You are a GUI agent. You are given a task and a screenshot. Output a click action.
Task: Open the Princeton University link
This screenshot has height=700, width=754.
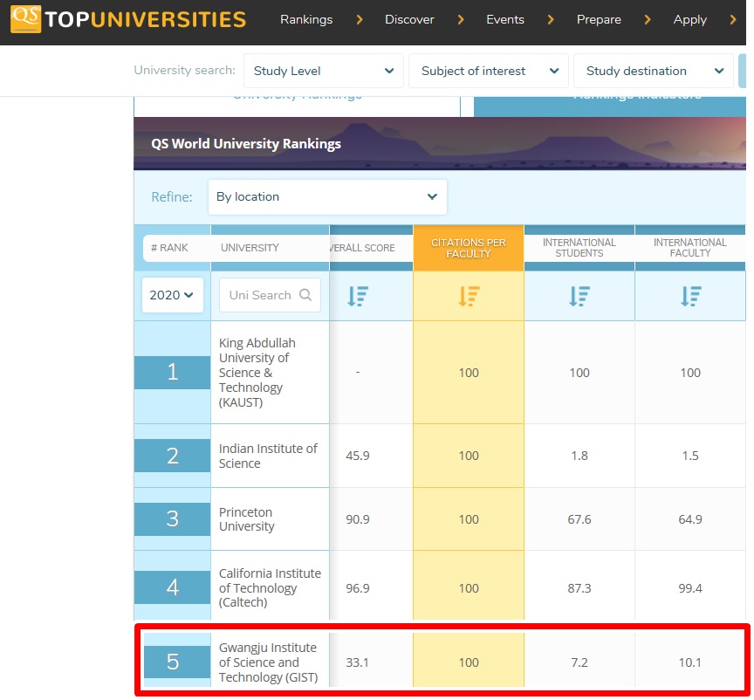point(247,519)
